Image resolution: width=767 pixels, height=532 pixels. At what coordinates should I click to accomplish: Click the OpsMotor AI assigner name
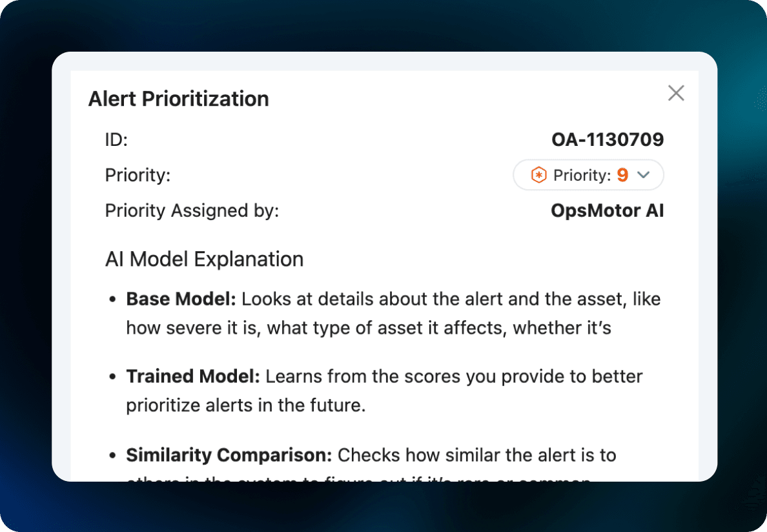coord(607,210)
